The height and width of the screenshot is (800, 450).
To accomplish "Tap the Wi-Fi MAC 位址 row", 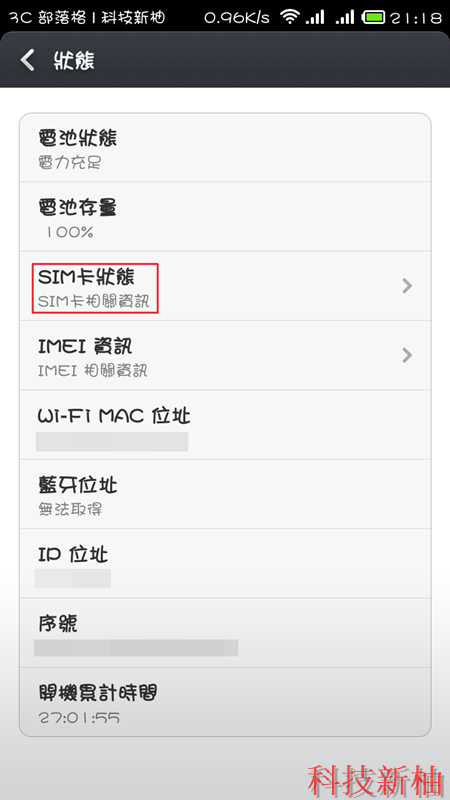I will [x=225, y=424].
